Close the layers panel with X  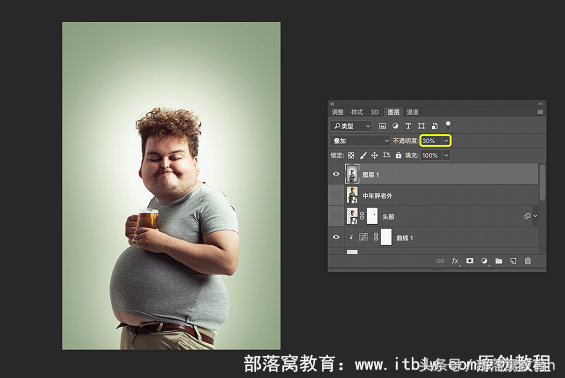(332, 104)
